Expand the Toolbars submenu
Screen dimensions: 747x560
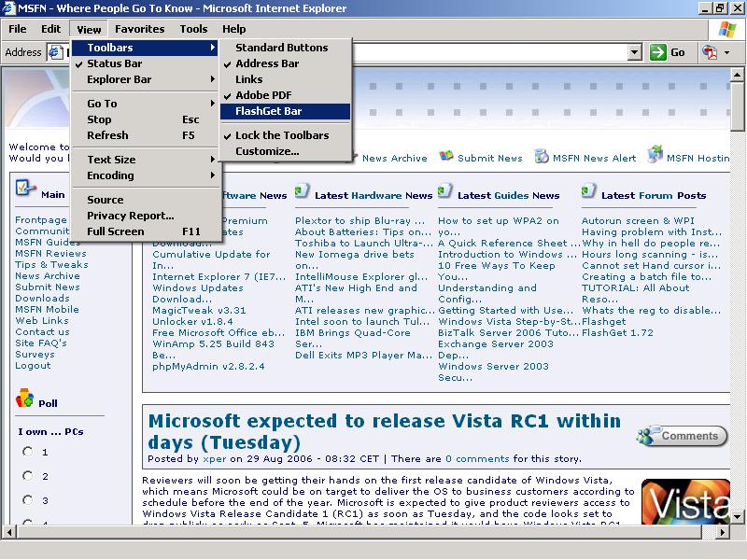(x=145, y=48)
